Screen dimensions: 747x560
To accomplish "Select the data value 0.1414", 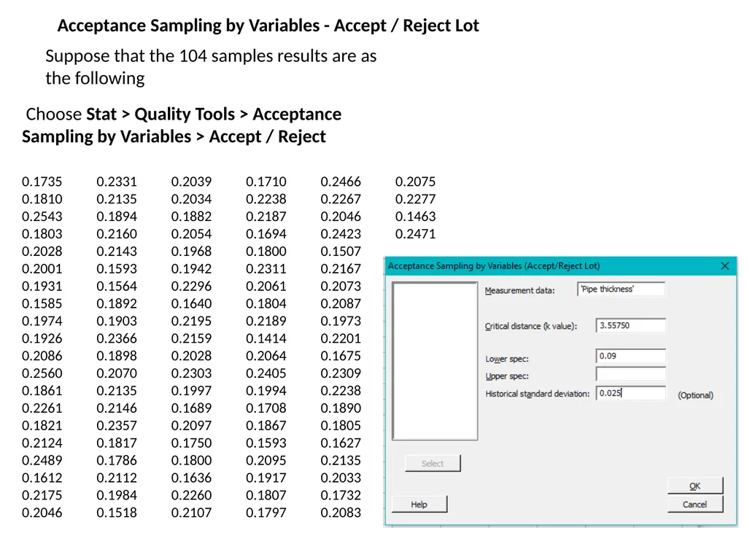I will (x=266, y=338).
